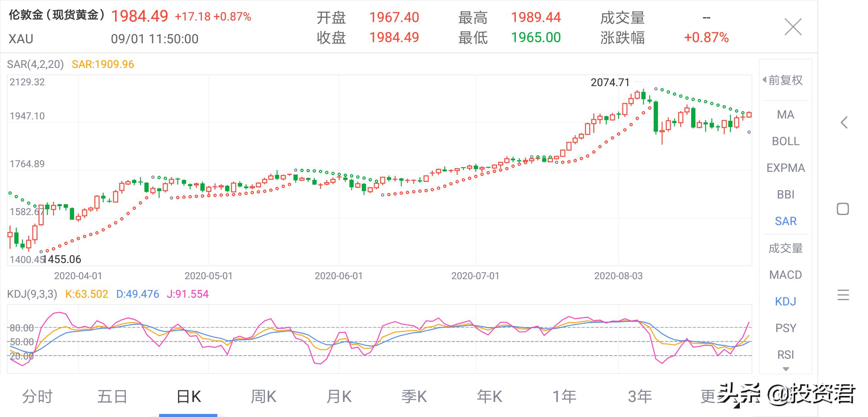Switch the lower panel to PSY
This screenshot has width=868, height=417.
point(785,327)
